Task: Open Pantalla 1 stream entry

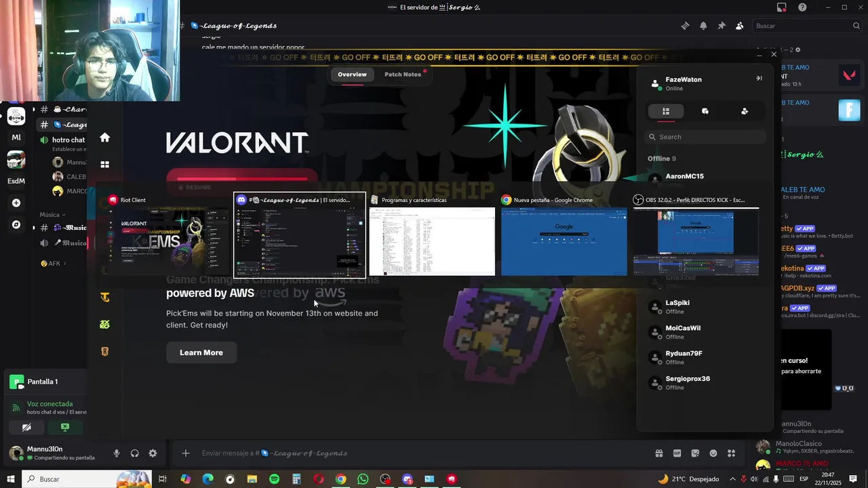Action: pos(42,382)
